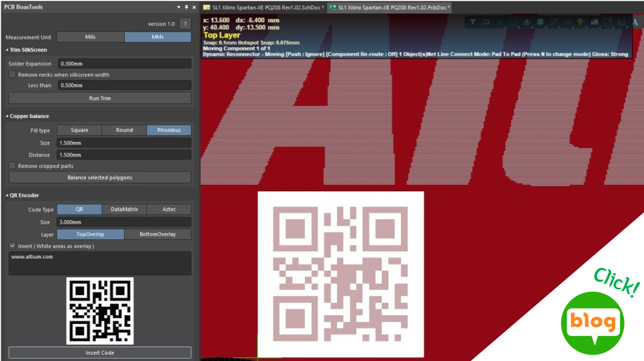Image resolution: width=644 pixels, height=361 pixels.
Task: Click the Less than 0.500mm field
Action: click(x=124, y=85)
